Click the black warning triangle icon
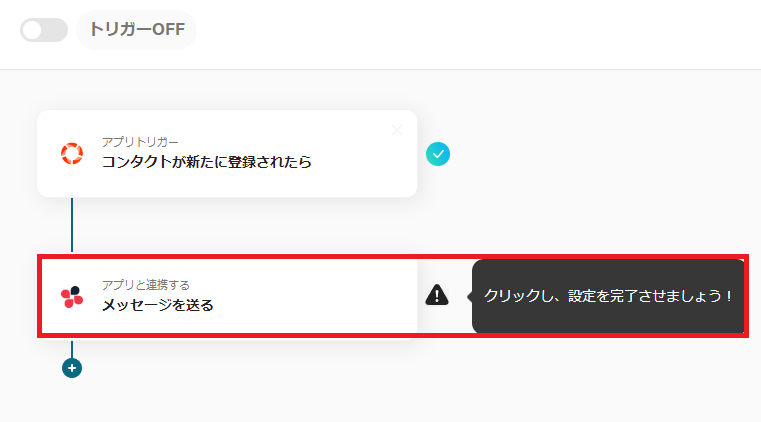 pyautogui.click(x=437, y=295)
